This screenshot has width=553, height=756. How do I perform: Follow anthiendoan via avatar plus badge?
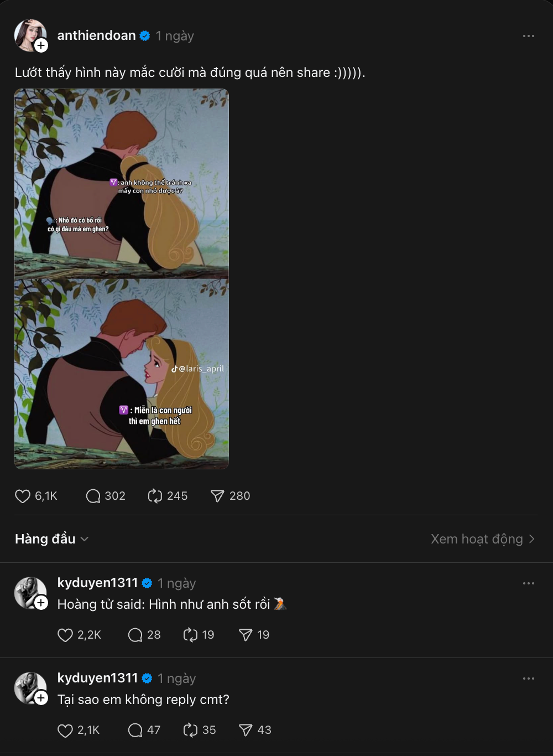pyautogui.click(x=41, y=46)
